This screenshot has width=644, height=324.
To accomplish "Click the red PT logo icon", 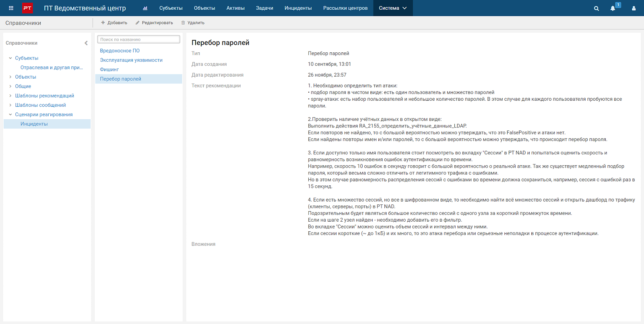I will coord(27,8).
